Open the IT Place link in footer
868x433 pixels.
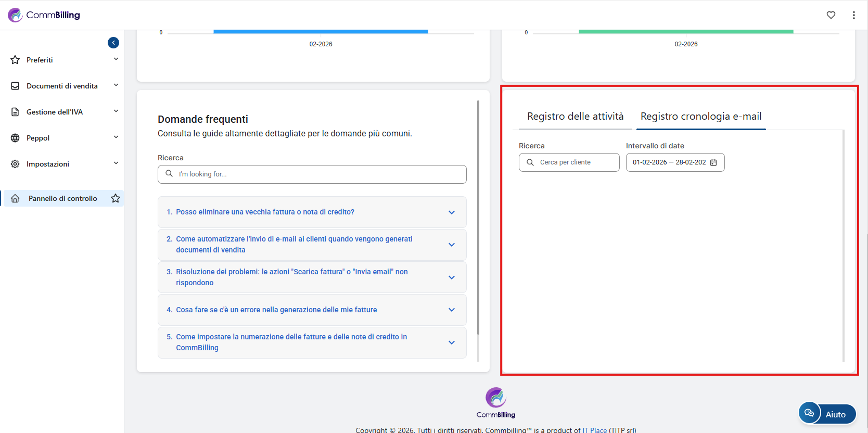(x=594, y=430)
